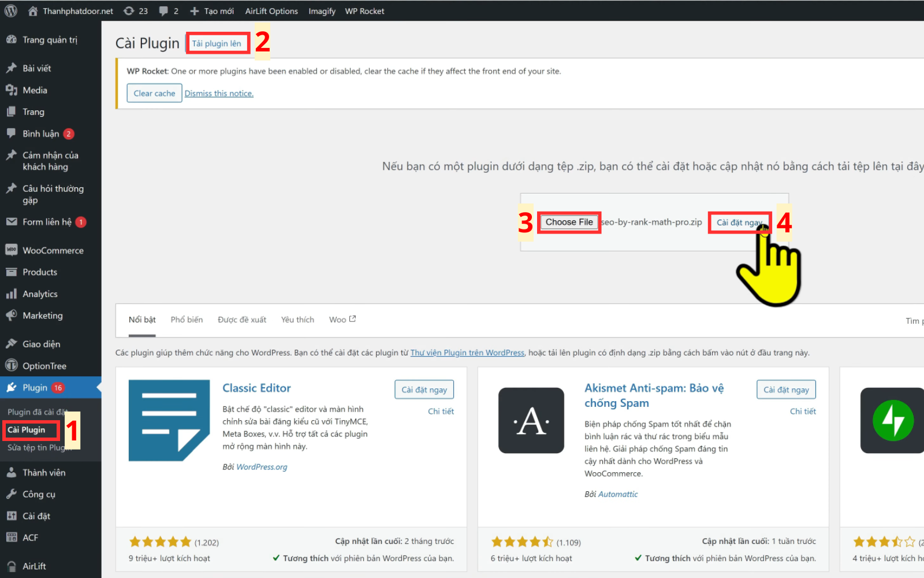Dismiss the WP Rocket notice
Screen dimensions: 924x578
coord(219,94)
